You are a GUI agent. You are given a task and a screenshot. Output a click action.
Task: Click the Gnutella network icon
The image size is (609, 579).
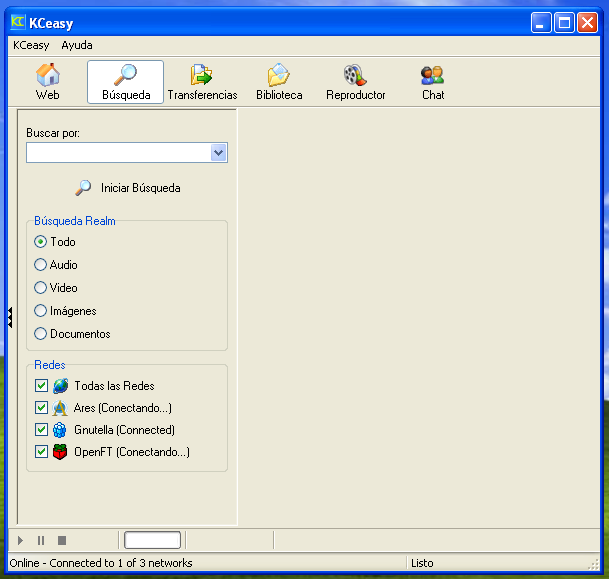pyautogui.click(x=60, y=430)
